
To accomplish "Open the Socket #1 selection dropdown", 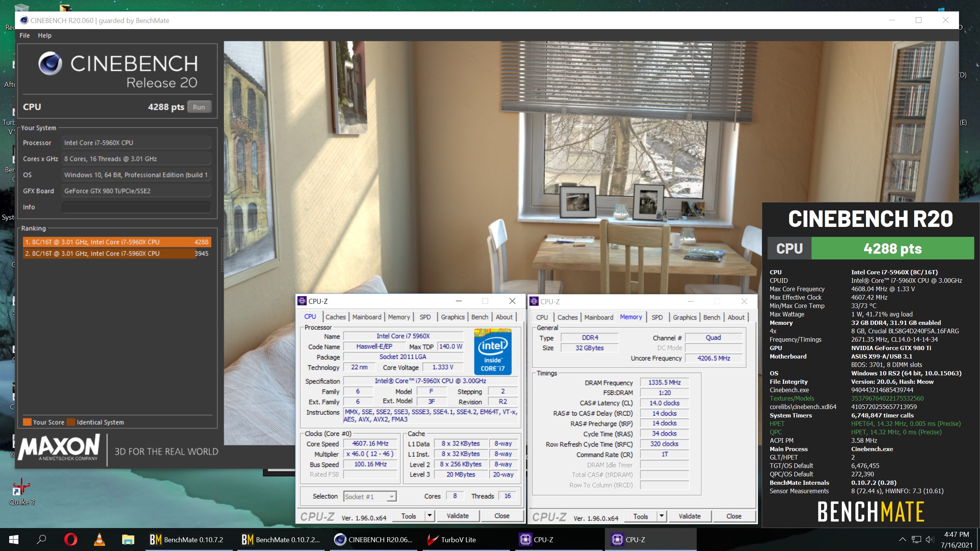I will (370, 496).
